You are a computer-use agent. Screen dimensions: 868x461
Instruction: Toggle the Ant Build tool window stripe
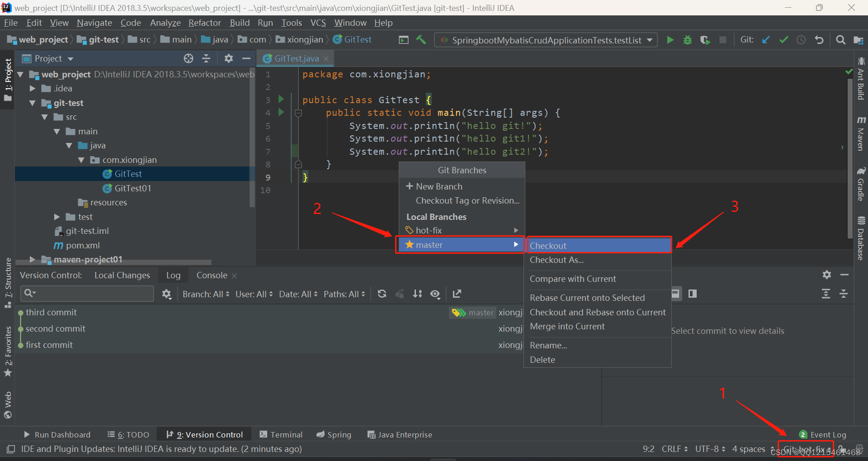click(x=861, y=79)
